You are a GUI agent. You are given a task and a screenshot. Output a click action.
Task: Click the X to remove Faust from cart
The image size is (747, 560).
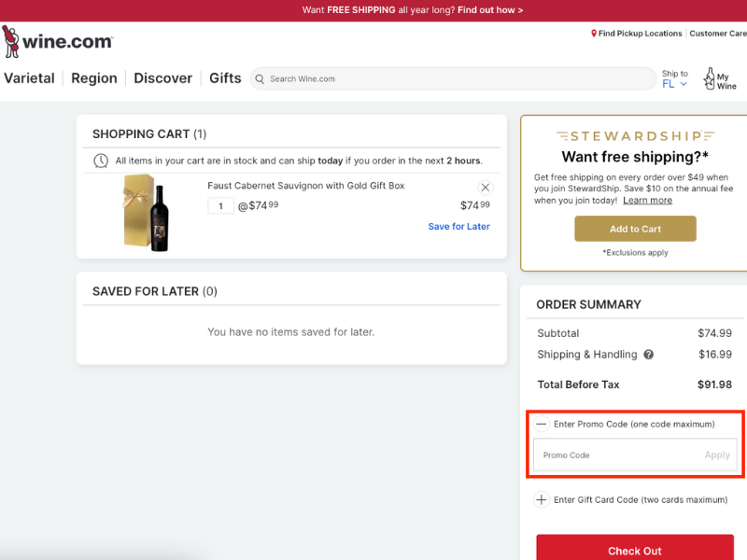[x=485, y=187]
